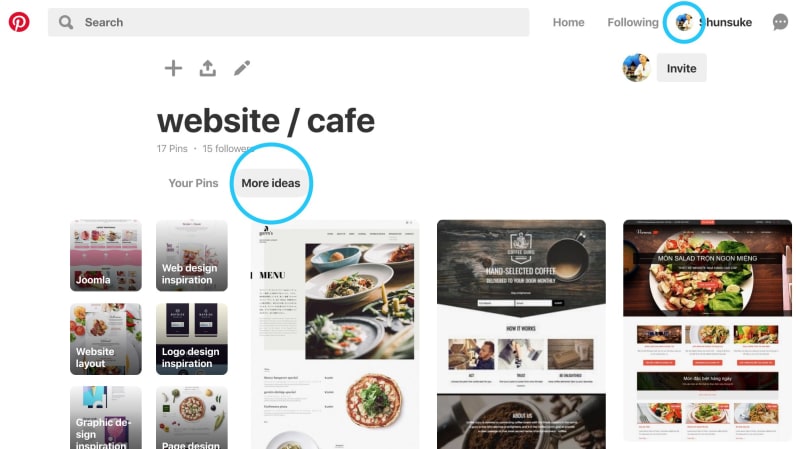The image size is (800, 449).
Task: Click the Pinterest logo icon
Action: (19, 22)
